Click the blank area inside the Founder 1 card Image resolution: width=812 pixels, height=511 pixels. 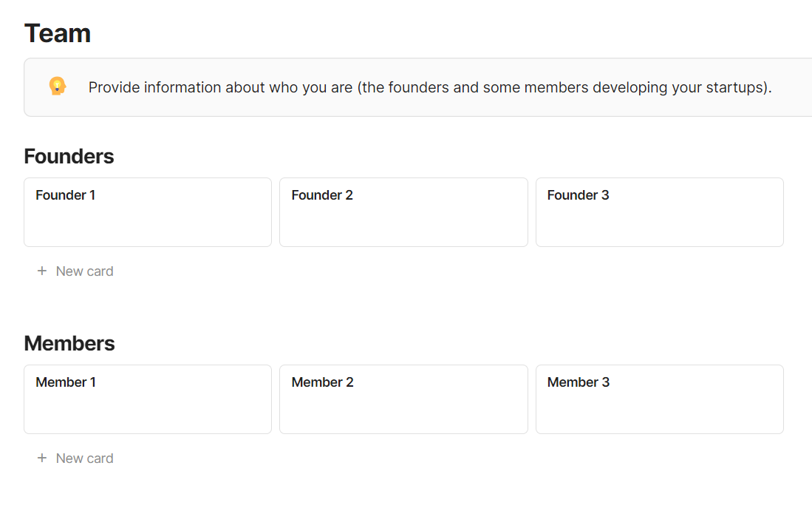(x=148, y=226)
